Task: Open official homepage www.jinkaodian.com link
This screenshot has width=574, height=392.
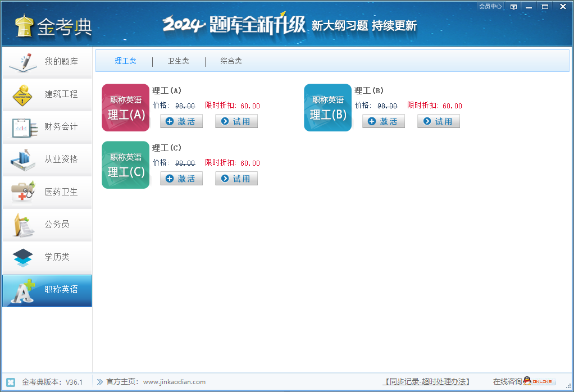Action: 174,382
